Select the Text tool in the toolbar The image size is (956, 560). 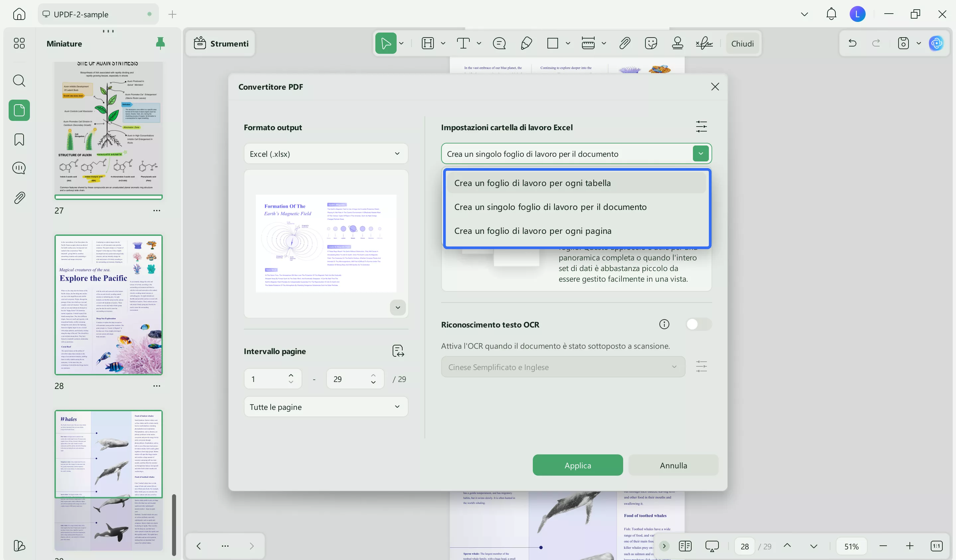tap(464, 43)
